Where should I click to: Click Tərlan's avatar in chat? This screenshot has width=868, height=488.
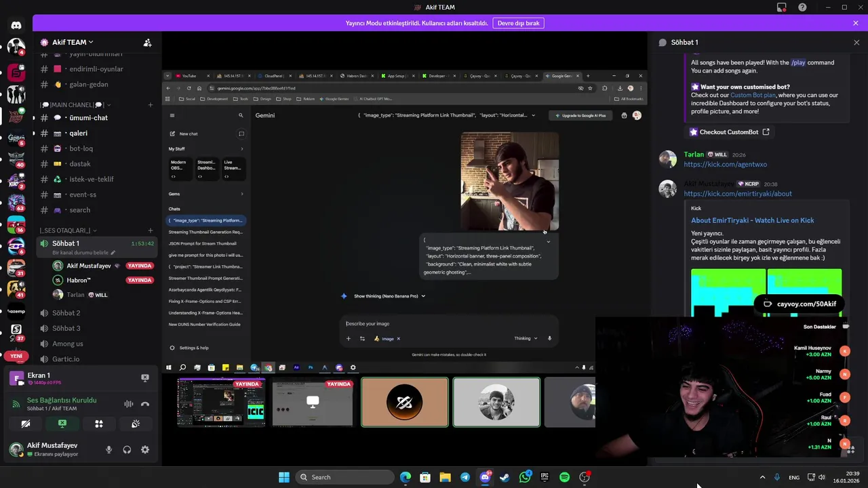pyautogui.click(x=667, y=159)
